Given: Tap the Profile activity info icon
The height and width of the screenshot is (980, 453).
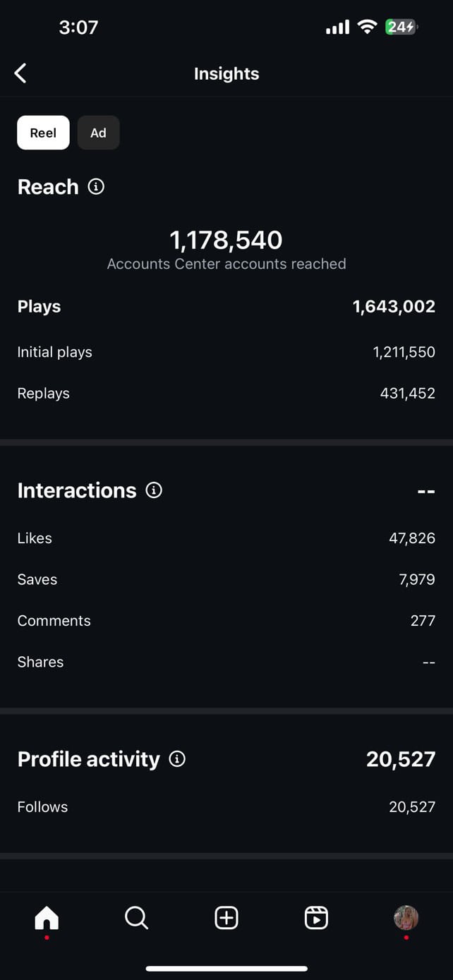Looking at the screenshot, I should click(177, 758).
